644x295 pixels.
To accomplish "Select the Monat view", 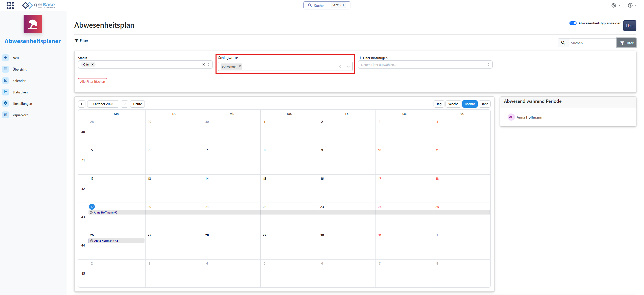I will [470, 104].
